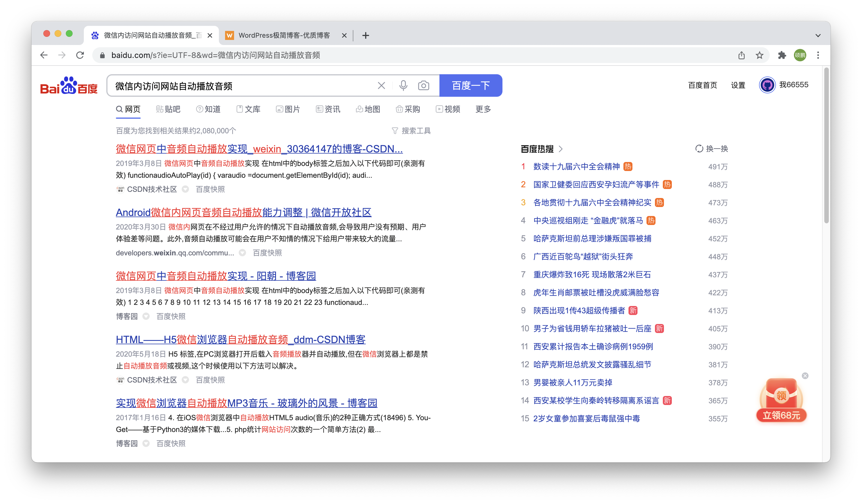The image size is (862, 504).
Task: Expand dropdown next to first CSDN技术社区 result
Action: (185, 189)
